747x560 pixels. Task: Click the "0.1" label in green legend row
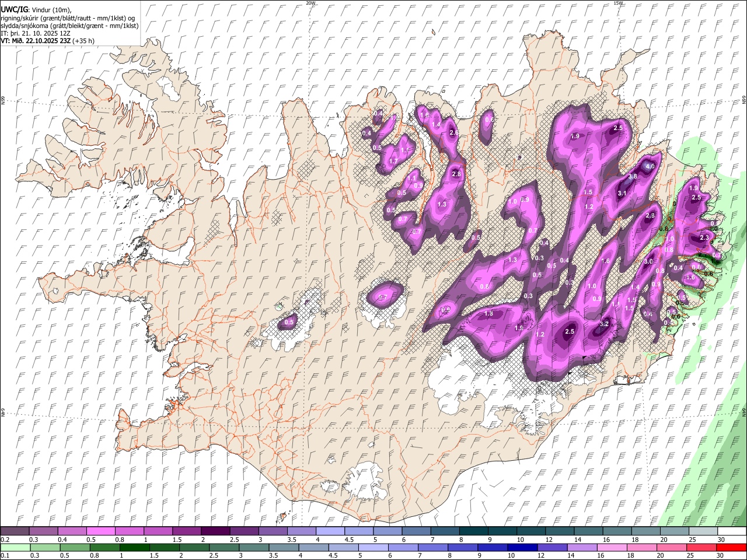tap(5, 556)
